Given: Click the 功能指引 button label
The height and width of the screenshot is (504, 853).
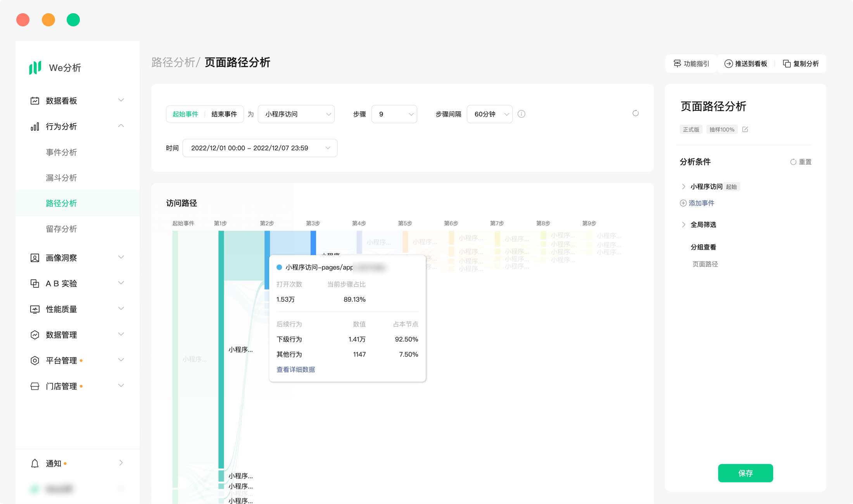Looking at the screenshot, I should pyautogui.click(x=696, y=64).
